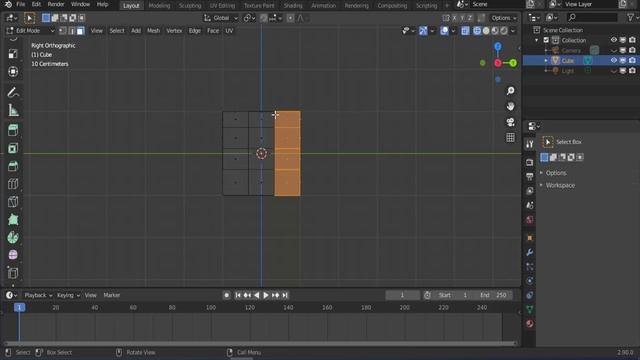Open the Modifiers wrench properties tab
Image resolution: width=640 pixels, height=360 pixels.
(x=529, y=252)
